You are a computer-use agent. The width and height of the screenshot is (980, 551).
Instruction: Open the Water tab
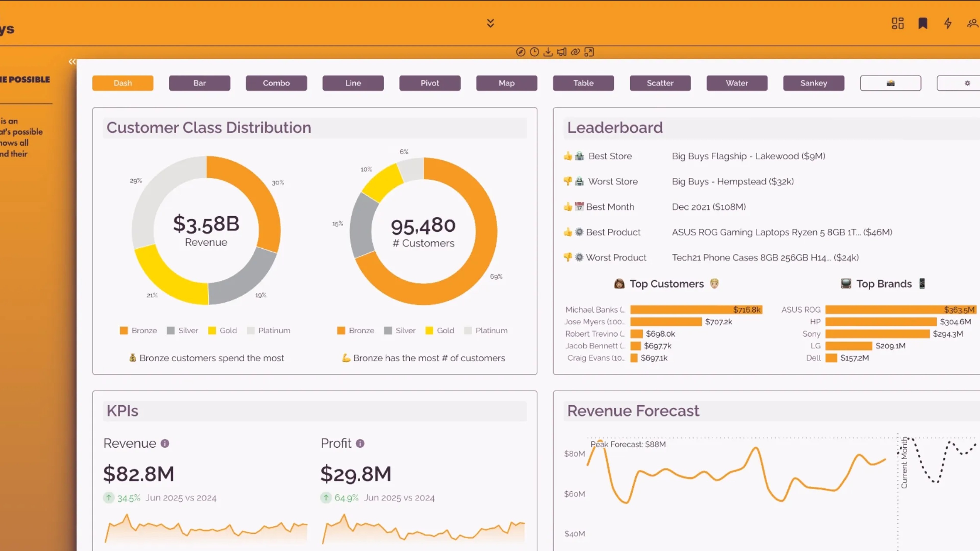pyautogui.click(x=737, y=83)
